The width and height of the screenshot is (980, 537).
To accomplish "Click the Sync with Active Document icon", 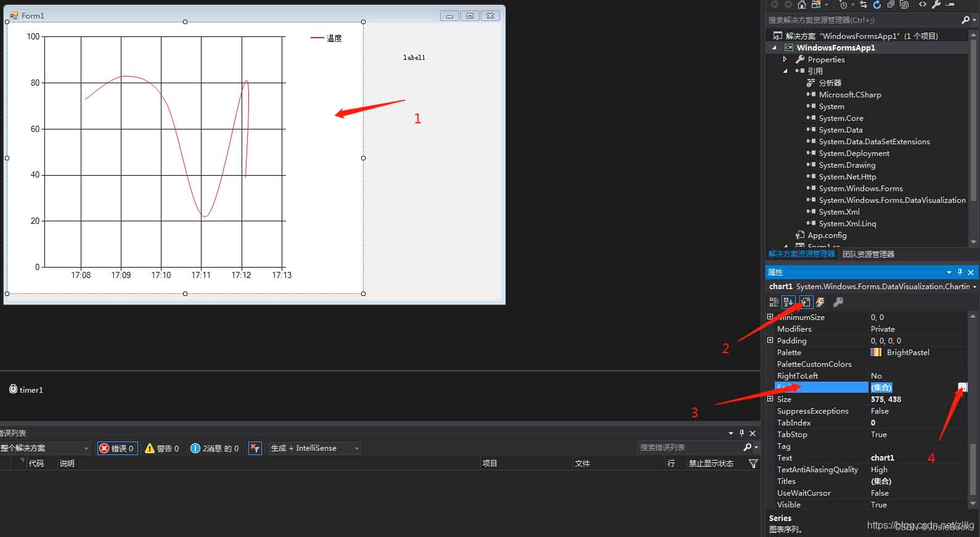I will click(x=863, y=4).
